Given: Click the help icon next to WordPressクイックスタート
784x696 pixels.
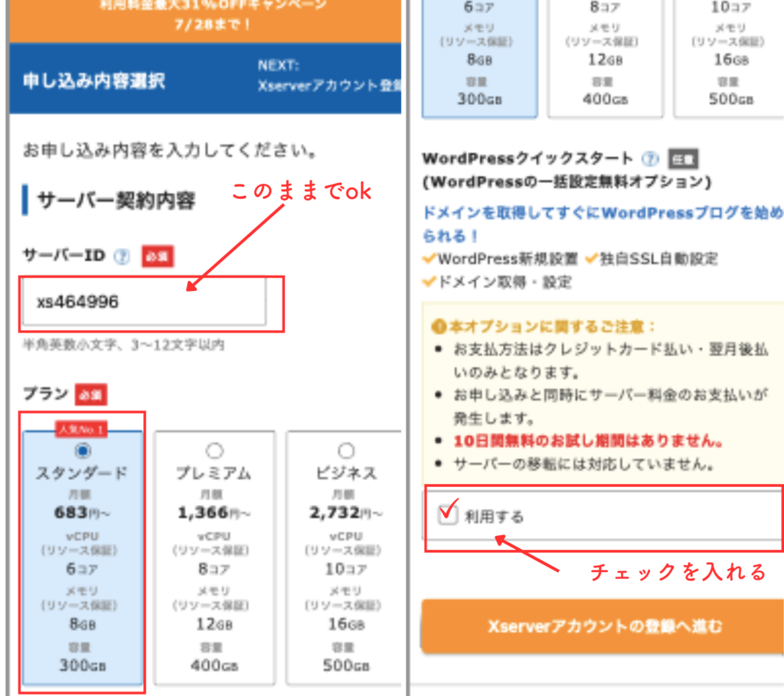Looking at the screenshot, I should 650,159.
